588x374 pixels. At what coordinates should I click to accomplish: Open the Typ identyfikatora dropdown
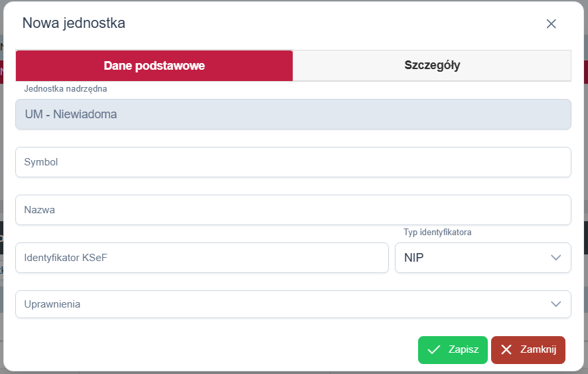pyautogui.click(x=482, y=258)
